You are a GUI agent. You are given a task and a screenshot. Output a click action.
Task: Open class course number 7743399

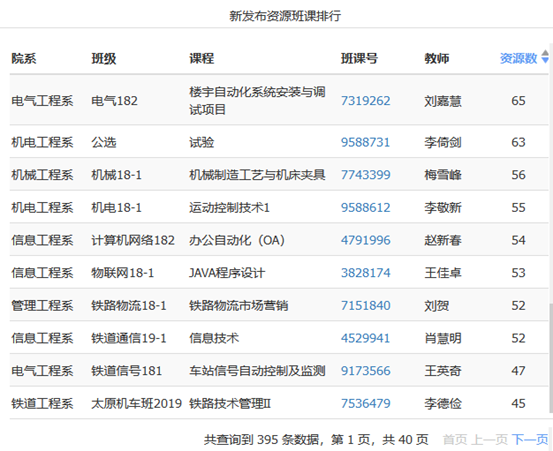click(x=365, y=175)
